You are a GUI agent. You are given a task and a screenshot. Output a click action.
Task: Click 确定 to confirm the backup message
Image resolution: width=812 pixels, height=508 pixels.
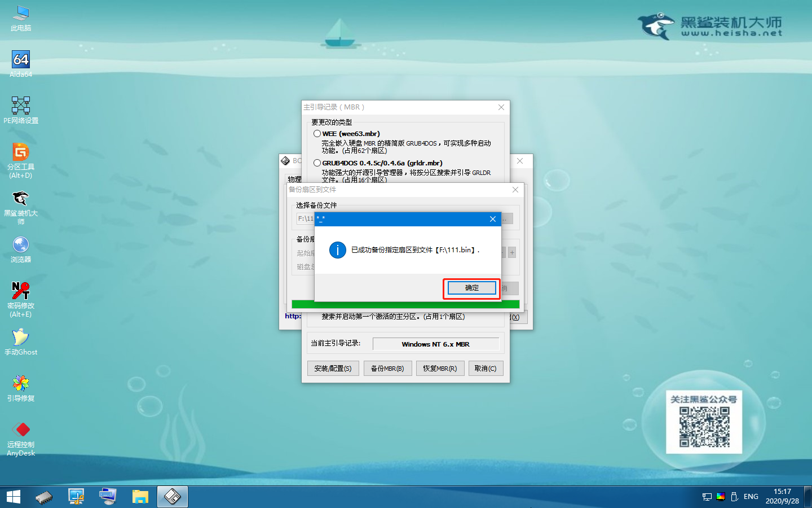tap(471, 288)
